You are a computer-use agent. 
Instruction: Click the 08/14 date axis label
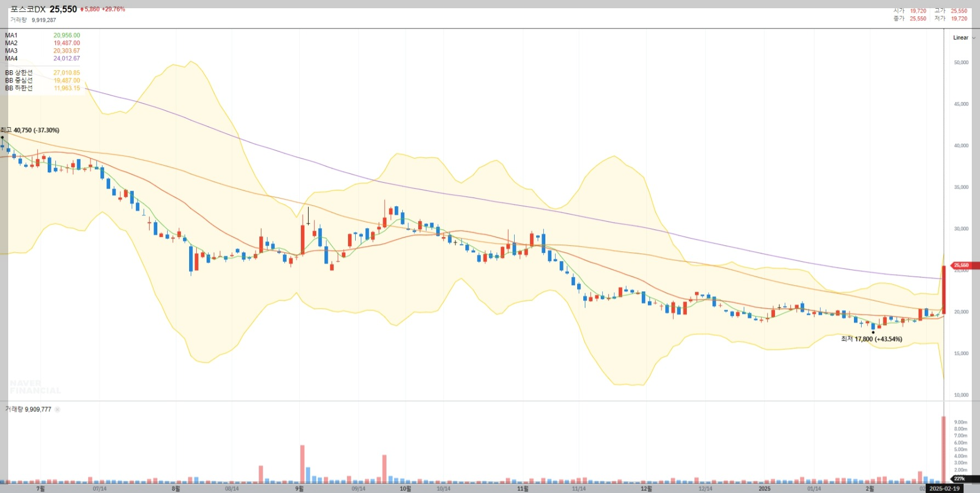coord(232,489)
